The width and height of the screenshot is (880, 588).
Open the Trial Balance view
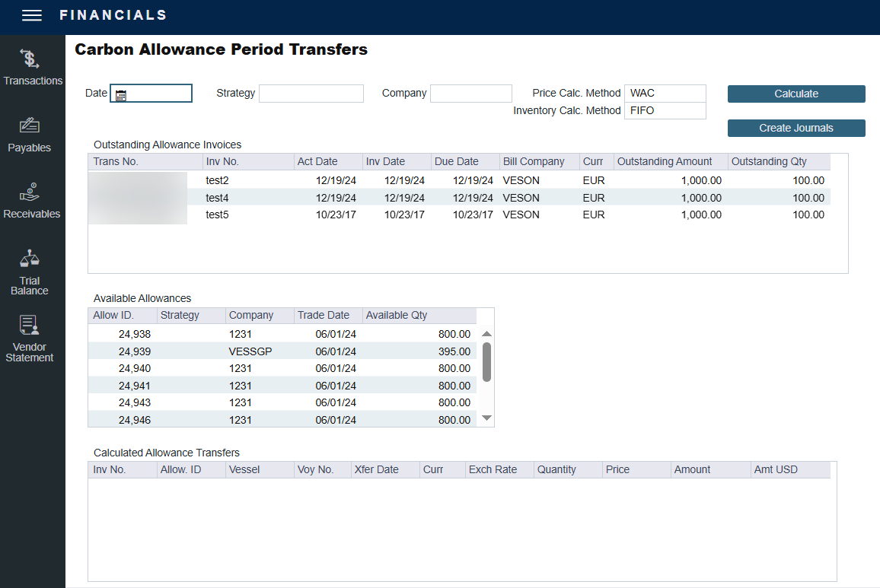tap(30, 270)
